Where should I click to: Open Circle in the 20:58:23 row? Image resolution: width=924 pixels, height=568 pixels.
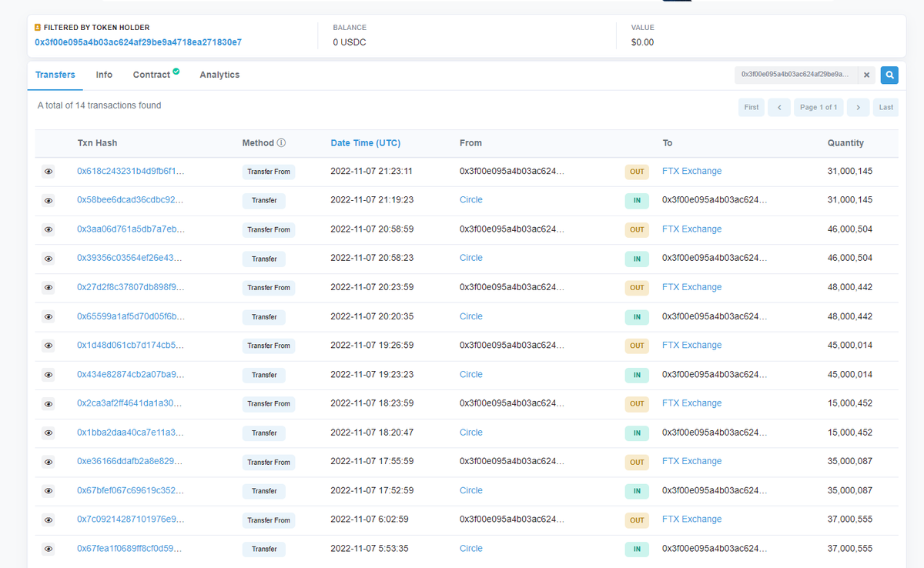(471, 258)
